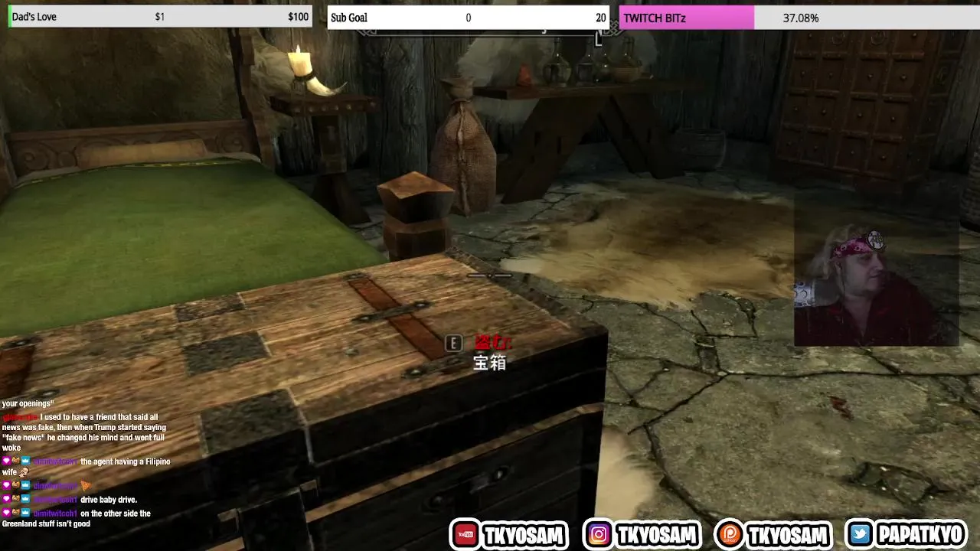980x551 pixels.
Task: Click heart badge beside 'drive baby drive.'
Action: coord(6,499)
